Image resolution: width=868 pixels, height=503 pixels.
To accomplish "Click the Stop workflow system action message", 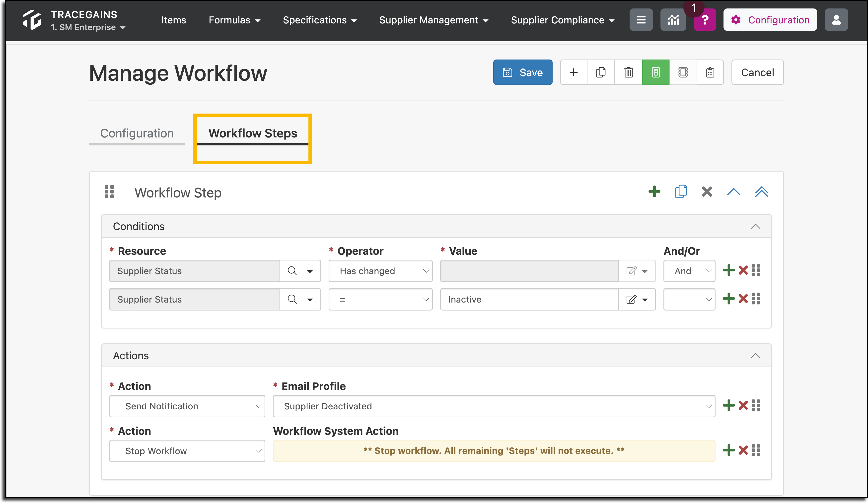I will [494, 451].
